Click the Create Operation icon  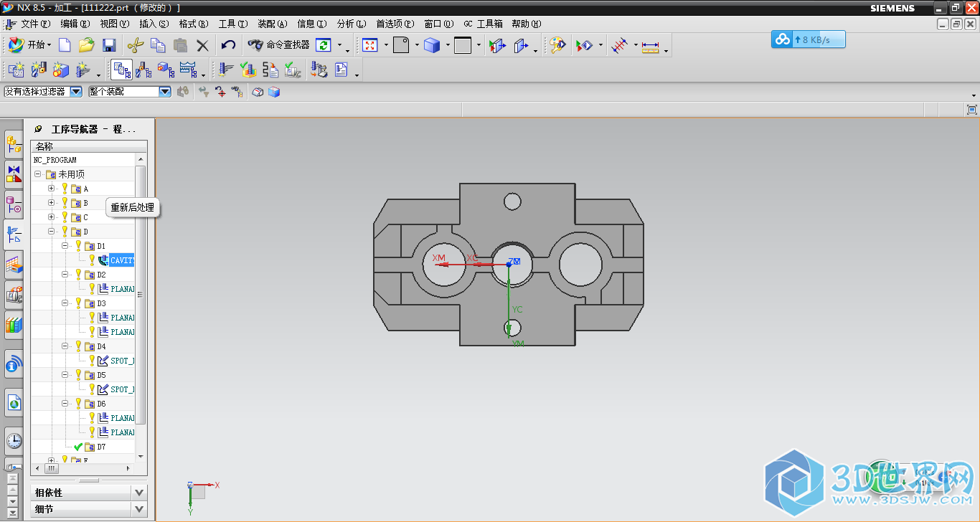point(83,70)
